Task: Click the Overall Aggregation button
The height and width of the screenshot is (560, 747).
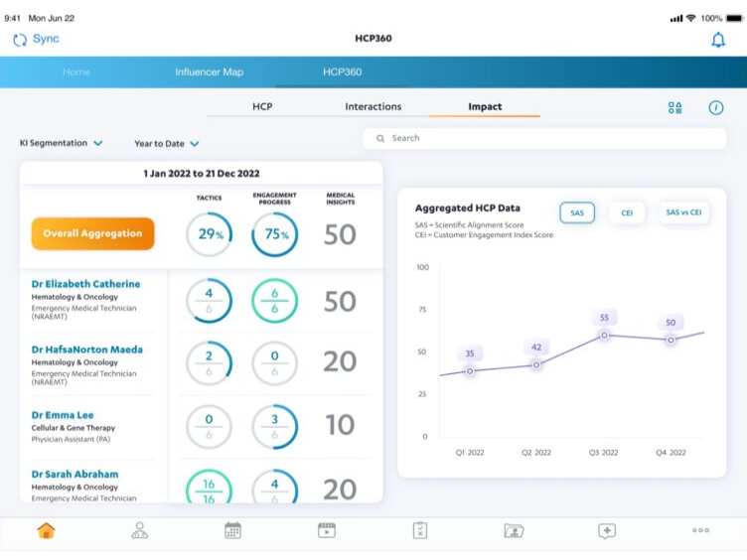Action: point(92,233)
